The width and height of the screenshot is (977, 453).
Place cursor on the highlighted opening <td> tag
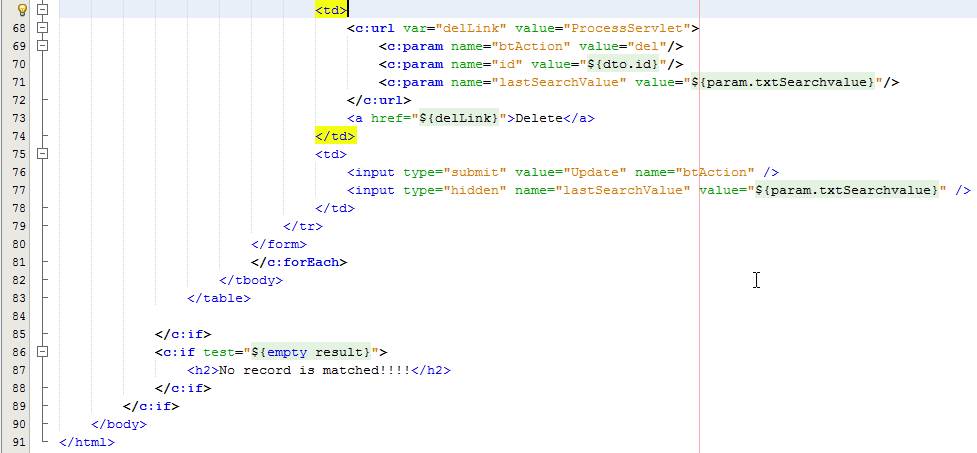331,10
